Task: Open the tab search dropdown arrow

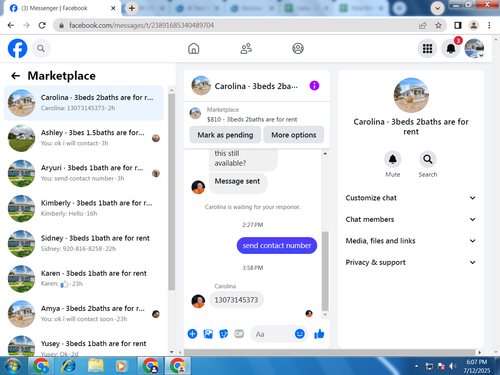Action: [437, 8]
